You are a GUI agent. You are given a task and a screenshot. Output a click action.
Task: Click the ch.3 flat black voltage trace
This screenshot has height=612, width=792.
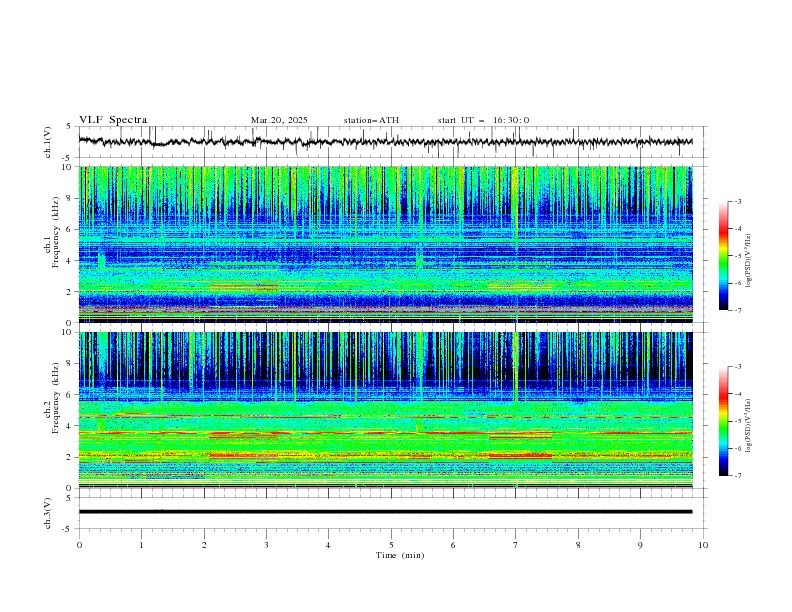385,512
